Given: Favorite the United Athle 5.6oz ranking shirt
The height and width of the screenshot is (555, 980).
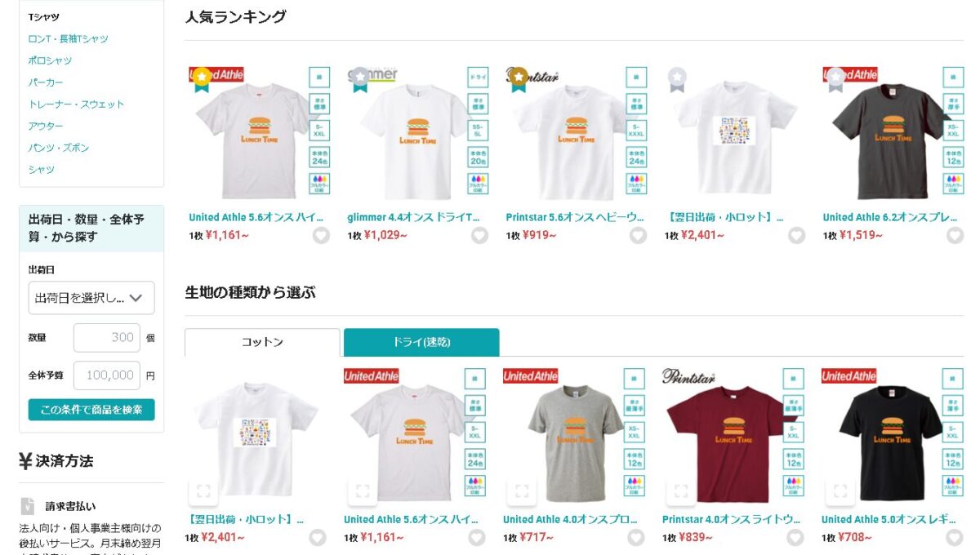Looking at the screenshot, I should click(x=321, y=235).
